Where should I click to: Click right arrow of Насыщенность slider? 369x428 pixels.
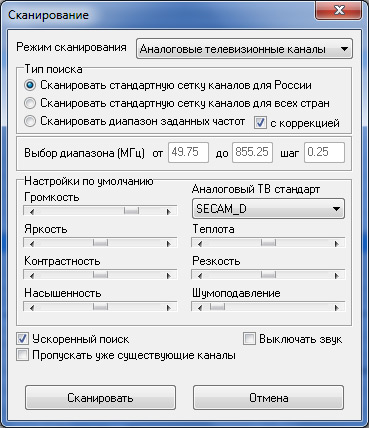point(169,308)
